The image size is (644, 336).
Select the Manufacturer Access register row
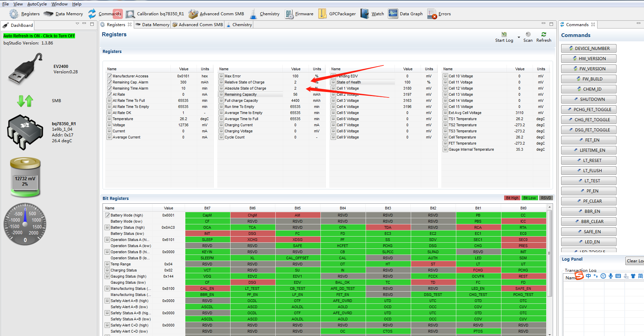(x=159, y=76)
